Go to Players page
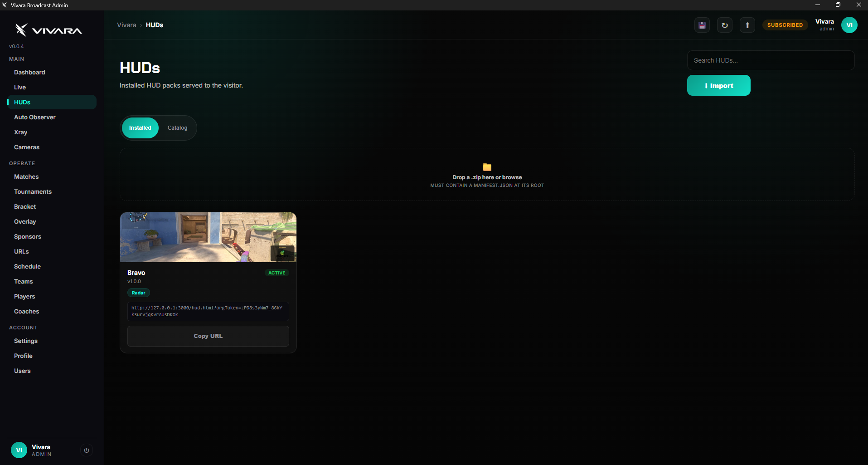Viewport: 868px width, 465px height. (x=52, y=296)
